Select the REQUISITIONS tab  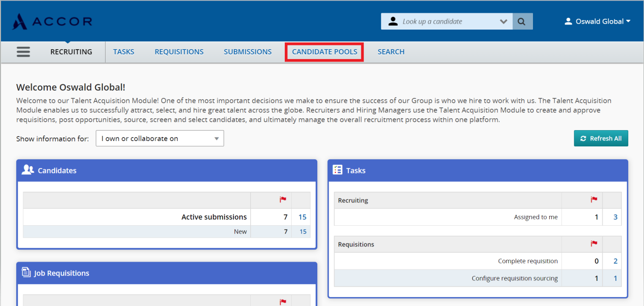[x=179, y=52]
